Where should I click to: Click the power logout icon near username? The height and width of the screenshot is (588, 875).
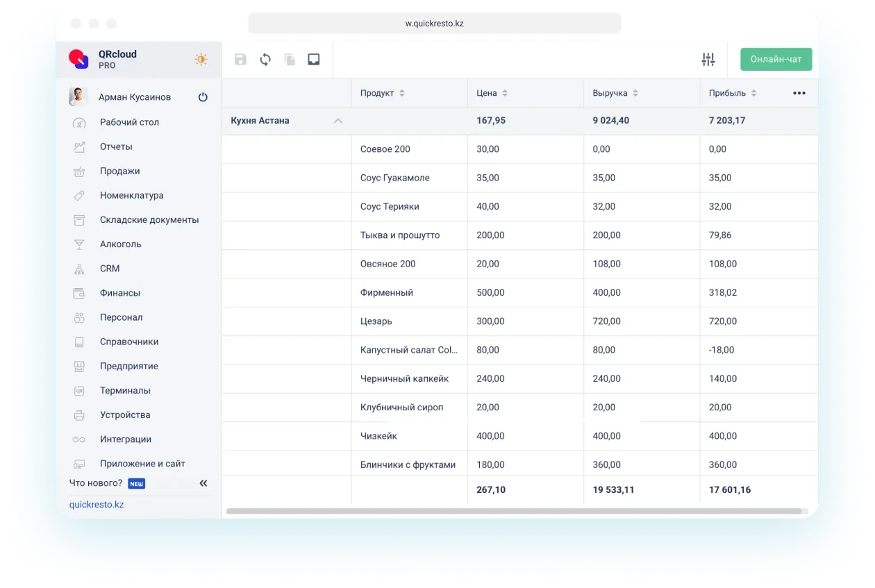203,97
